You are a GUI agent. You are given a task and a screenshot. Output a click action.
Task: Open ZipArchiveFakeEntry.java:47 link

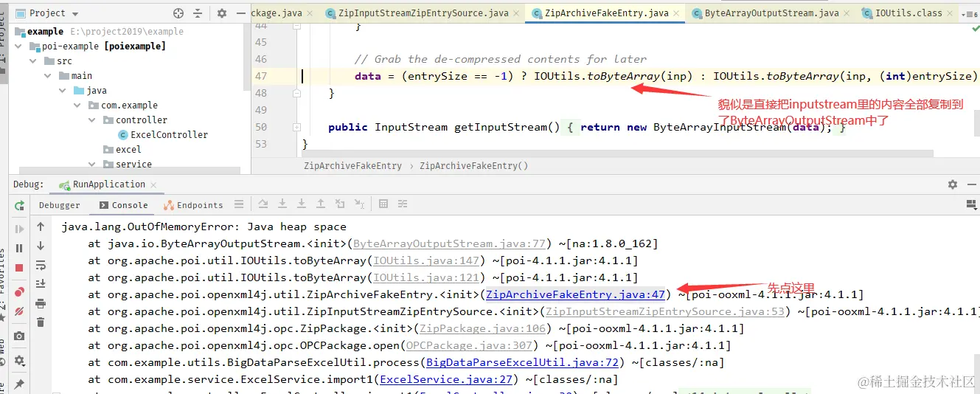click(x=575, y=294)
